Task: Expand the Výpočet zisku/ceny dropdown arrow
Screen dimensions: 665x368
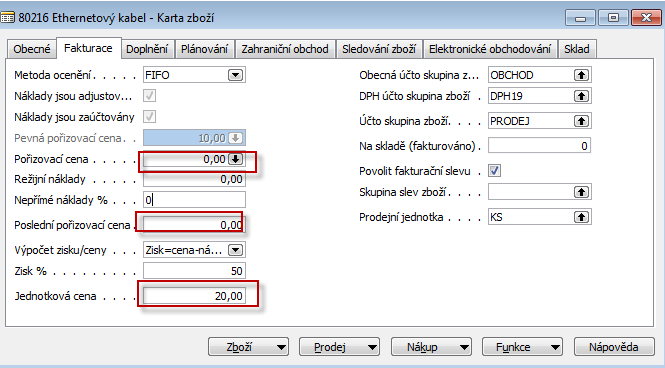Action: click(235, 250)
